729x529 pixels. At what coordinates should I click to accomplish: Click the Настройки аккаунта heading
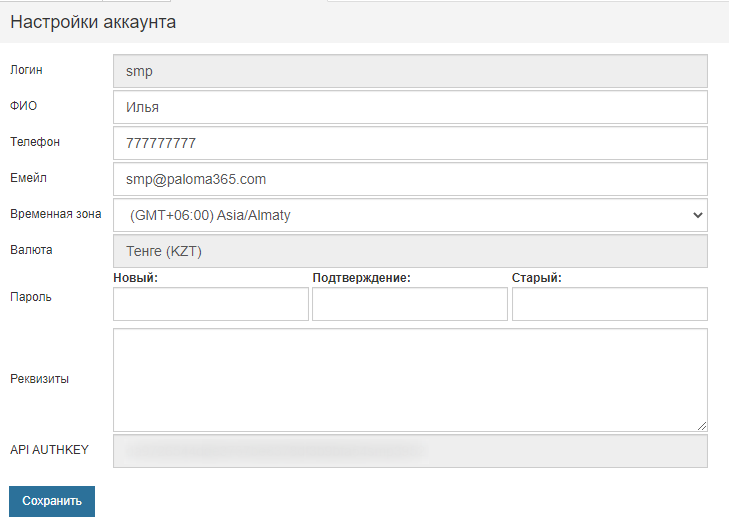point(93,22)
